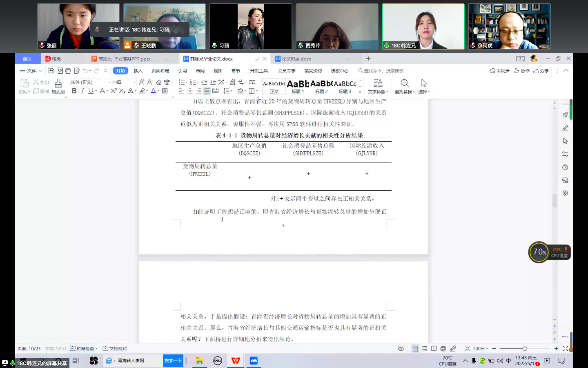Screen dimensions: 588x368
Task: Switch to the 插入 (Insert) ribbon tab
Action: coord(138,71)
